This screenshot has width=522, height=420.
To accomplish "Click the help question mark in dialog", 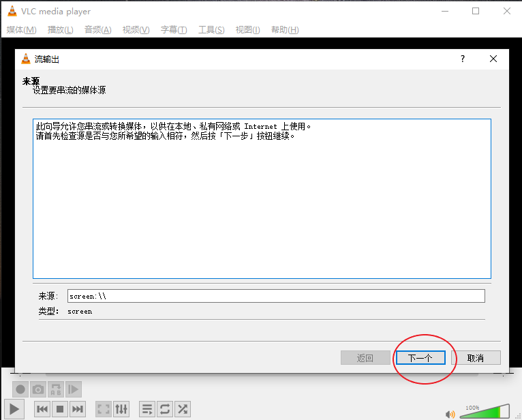I will click(463, 59).
